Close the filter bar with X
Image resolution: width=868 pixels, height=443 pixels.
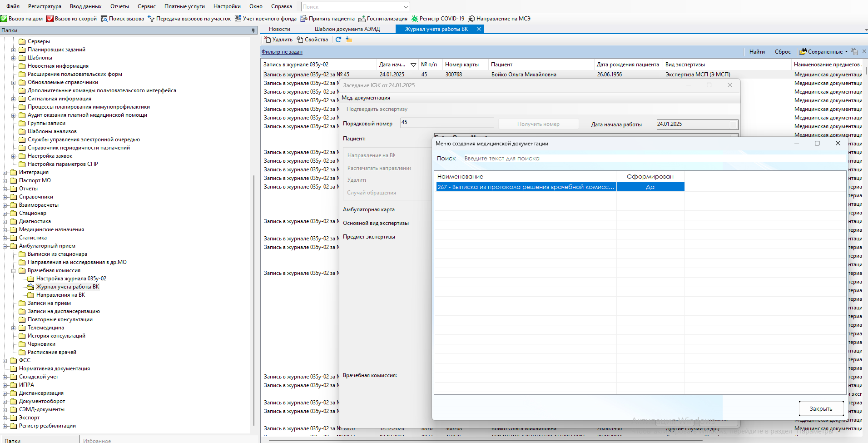[x=864, y=51]
